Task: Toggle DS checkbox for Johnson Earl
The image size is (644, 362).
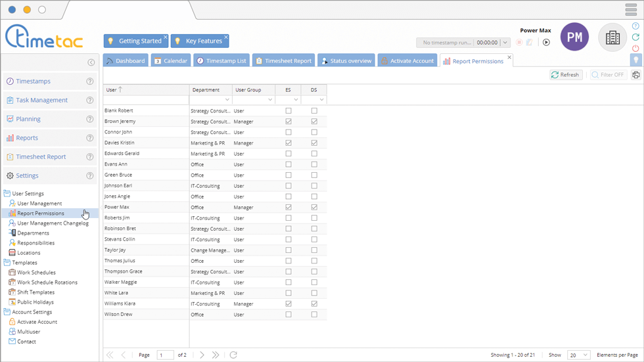Action: point(314,186)
